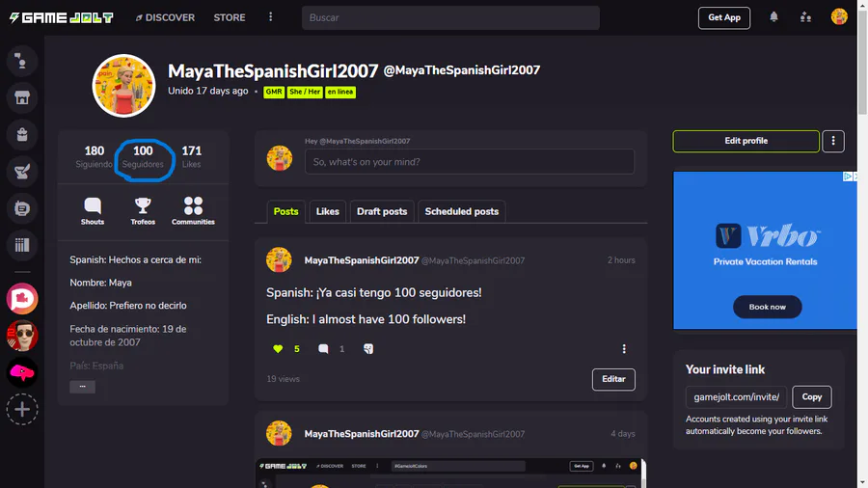Open the large profile avatar picture
Screen dimensions: 868x488
pos(123,86)
